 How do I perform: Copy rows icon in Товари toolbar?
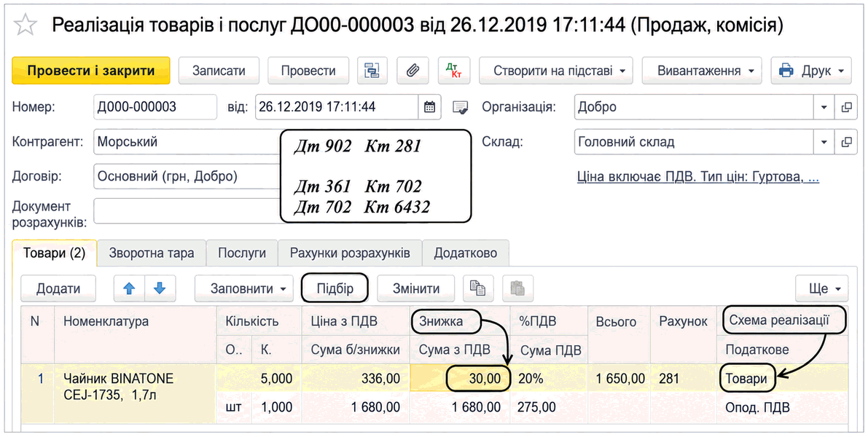pyautogui.click(x=478, y=288)
